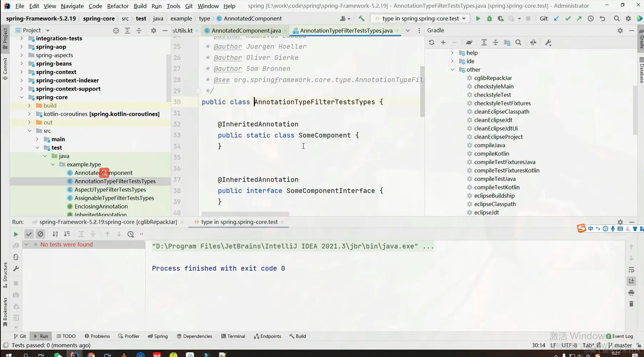Select AspectJTypeFilterTestsTypes file in tree
The width and height of the screenshot is (644, 357).
pos(110,190)
